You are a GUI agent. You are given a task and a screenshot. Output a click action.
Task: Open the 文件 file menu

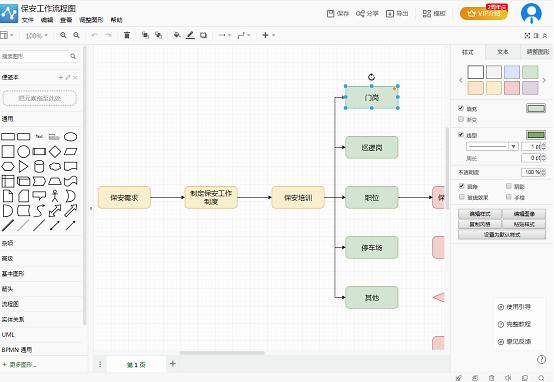[x=28, y=20]
